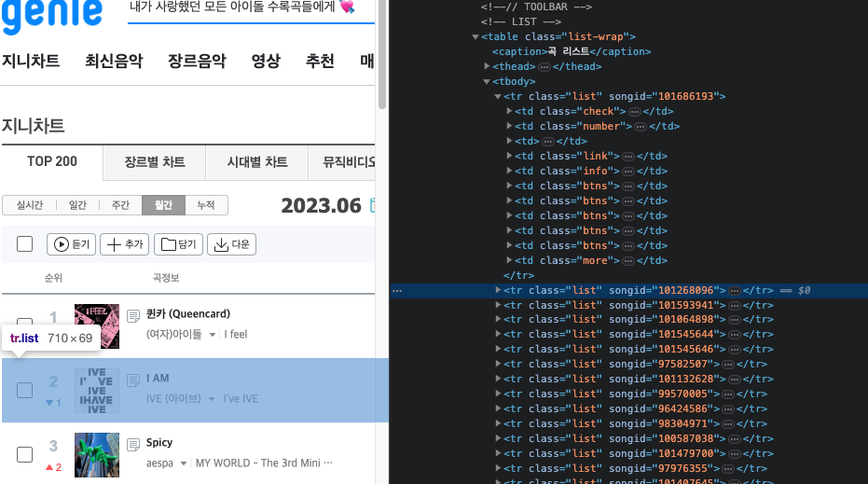Open 영상 menu item
Viewport: 868px width, 484px height.
tap(266, 61)
